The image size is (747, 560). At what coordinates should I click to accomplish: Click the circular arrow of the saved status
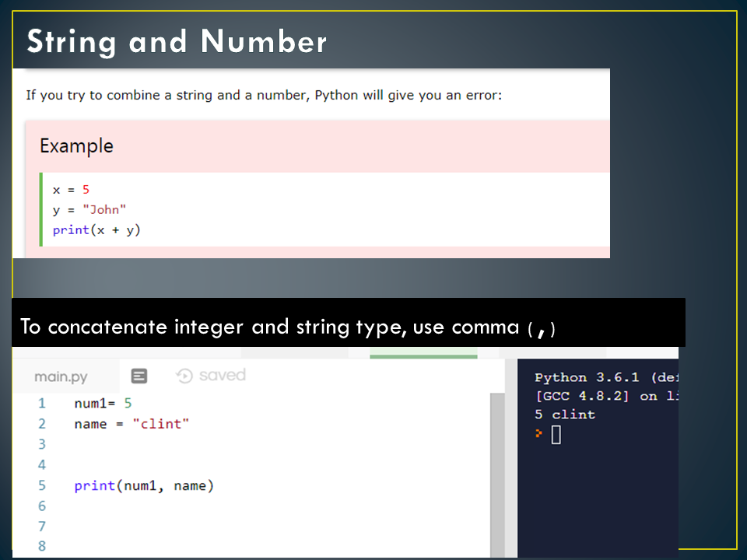184,375
